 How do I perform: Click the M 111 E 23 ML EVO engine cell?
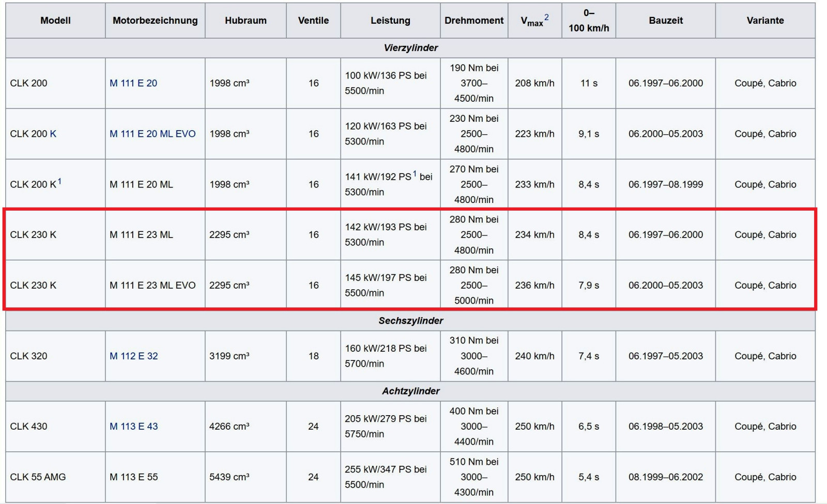[x=155, y=285]
